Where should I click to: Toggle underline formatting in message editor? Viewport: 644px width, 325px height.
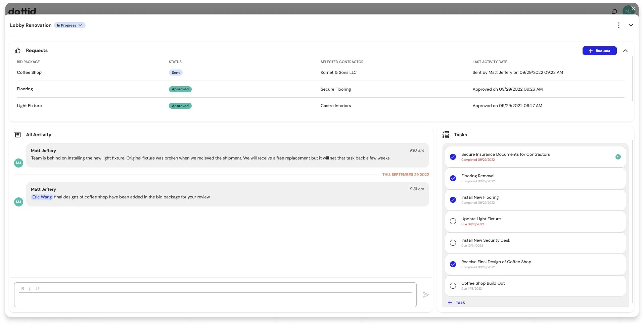37,289
